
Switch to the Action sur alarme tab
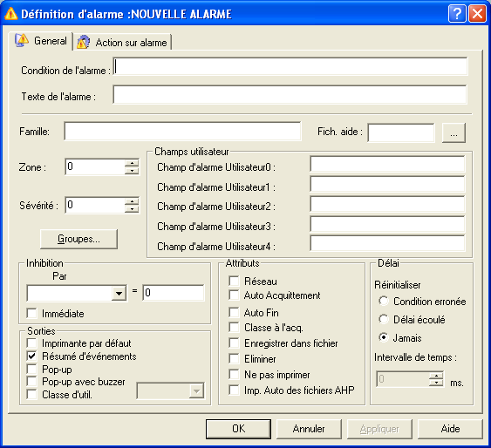click(x=123, y=42)
